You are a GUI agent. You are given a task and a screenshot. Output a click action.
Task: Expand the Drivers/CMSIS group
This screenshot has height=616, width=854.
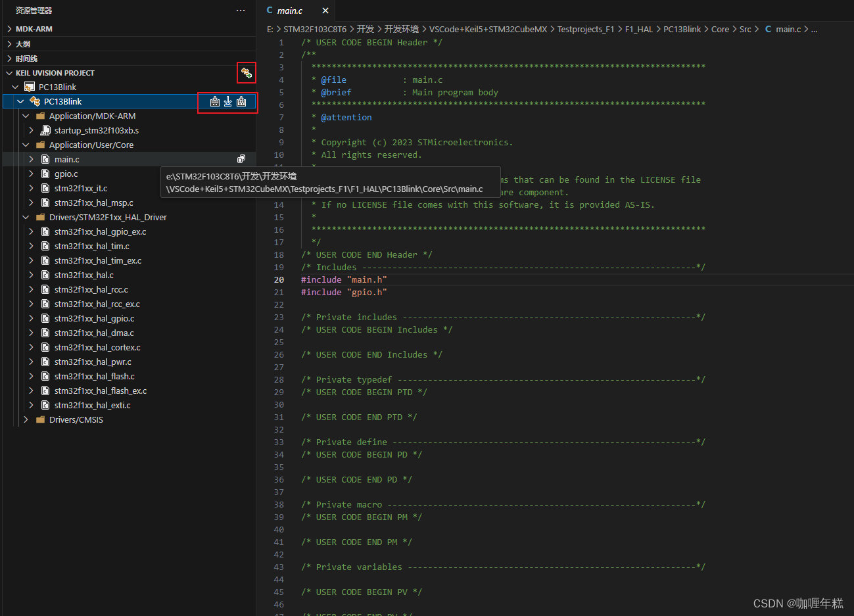[x=26, y=419]
